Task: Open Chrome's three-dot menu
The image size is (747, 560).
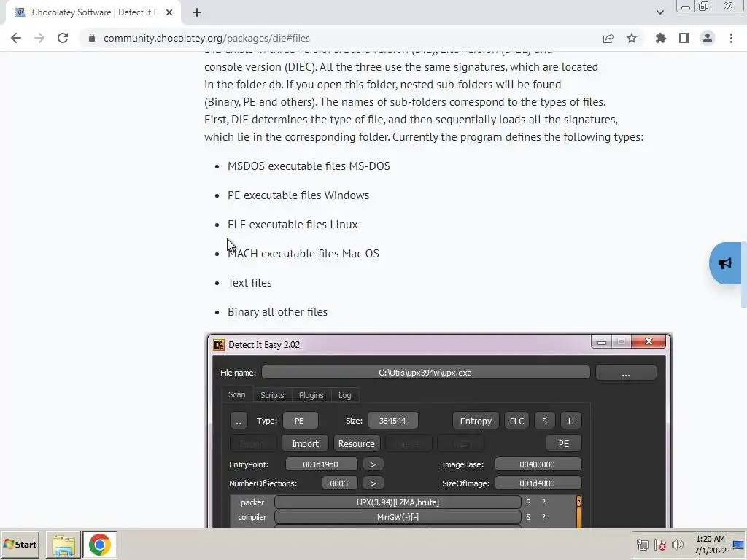Action: tap(731, 38)
